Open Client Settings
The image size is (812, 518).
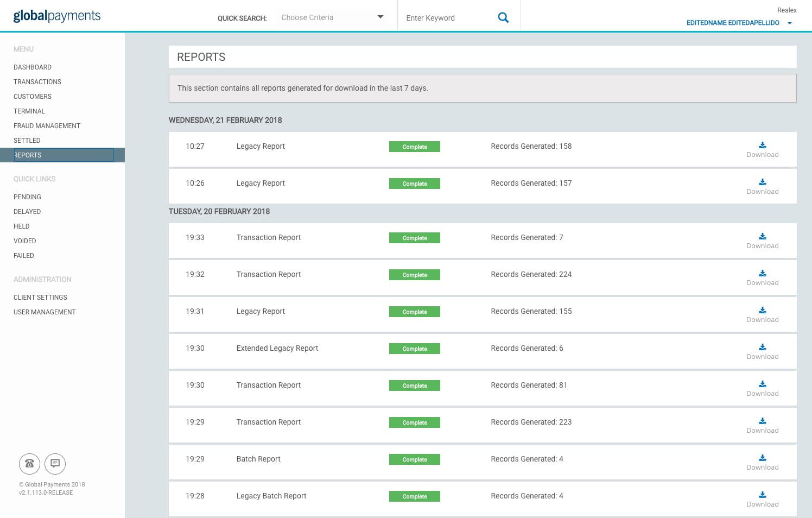[x=40, y=298]
